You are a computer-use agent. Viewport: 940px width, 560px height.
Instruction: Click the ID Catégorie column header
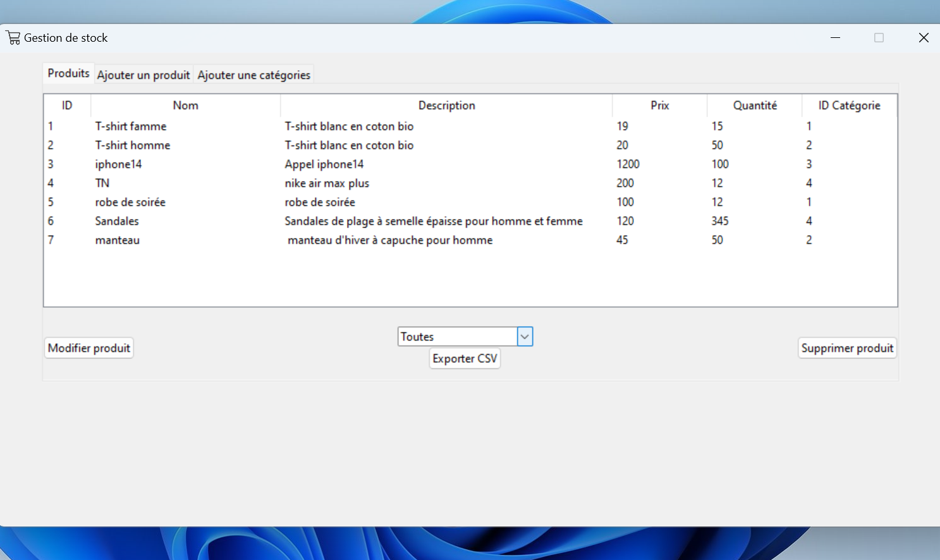[x=849, y=106]
